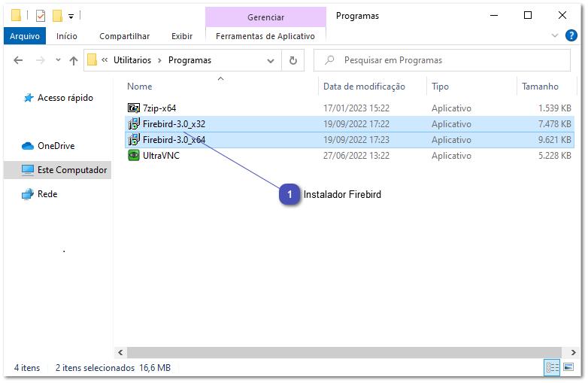Sort files by the Nome column
The width and height of the screenshot is (588, 383).
[x=140, y=87]
